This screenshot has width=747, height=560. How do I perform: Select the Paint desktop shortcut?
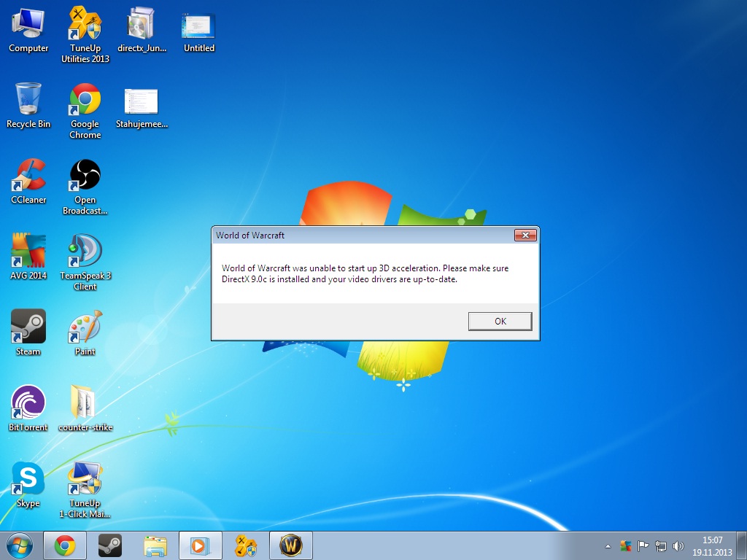pyautogui.click(x=85, y=332)
